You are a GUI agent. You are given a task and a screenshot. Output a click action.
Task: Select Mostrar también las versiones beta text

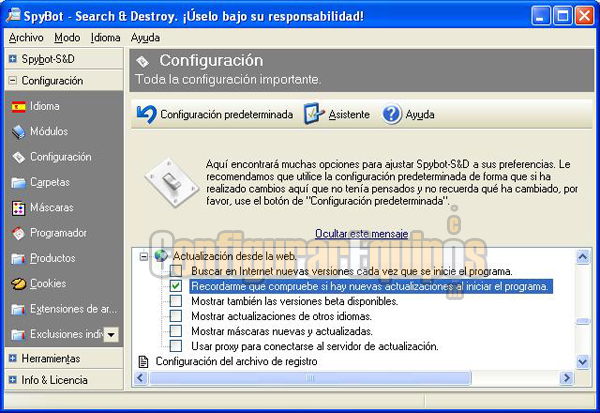(x=295, y=301)
